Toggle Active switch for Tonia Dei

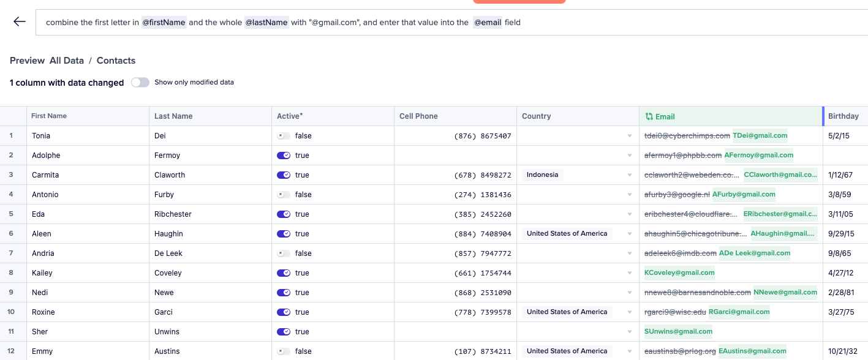click(x=284, y=136)
